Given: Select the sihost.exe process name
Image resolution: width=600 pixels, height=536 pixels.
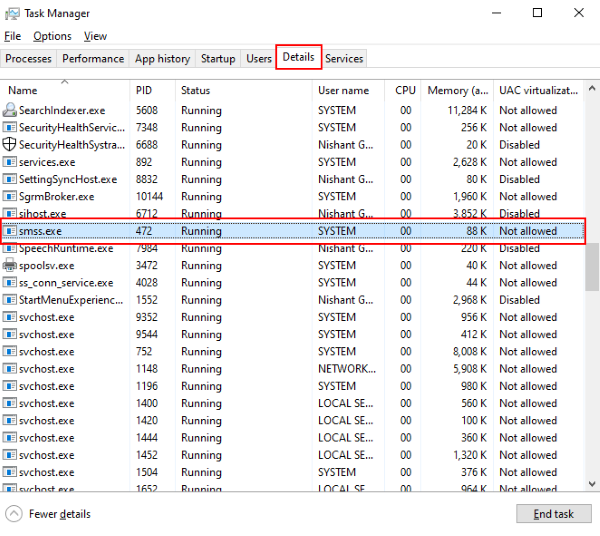Looking at the screenshot, I should point(42,213).
